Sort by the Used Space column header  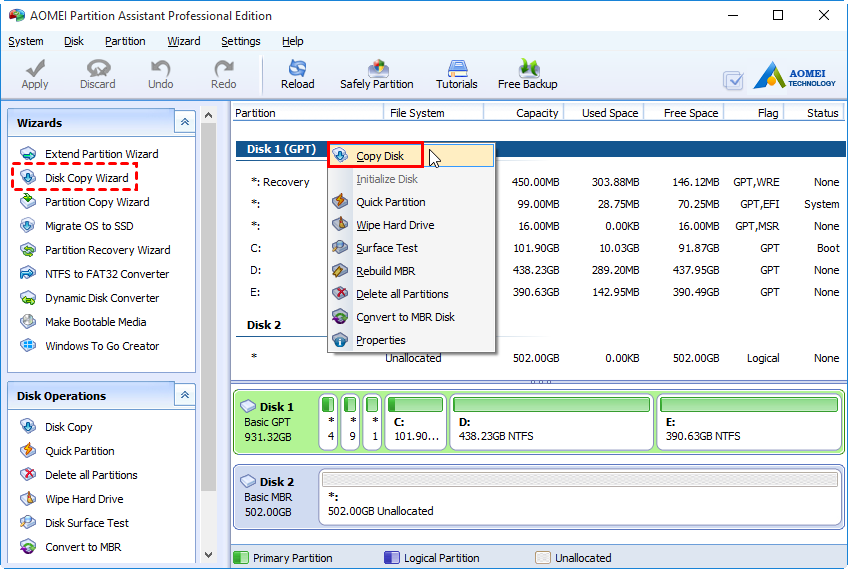pyautogui.click(x=604, y=113)
